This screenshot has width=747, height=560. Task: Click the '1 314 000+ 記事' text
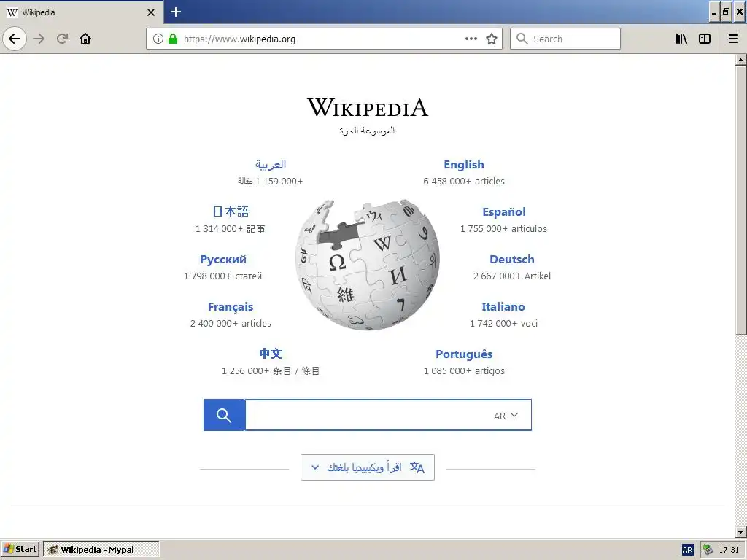(230, 228)
